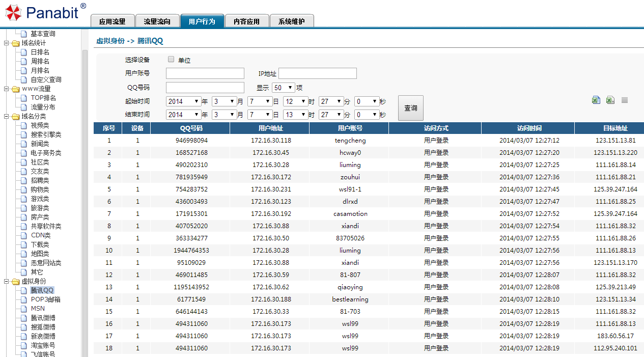Click the page icon beside 自定义查询

(23, 79)
